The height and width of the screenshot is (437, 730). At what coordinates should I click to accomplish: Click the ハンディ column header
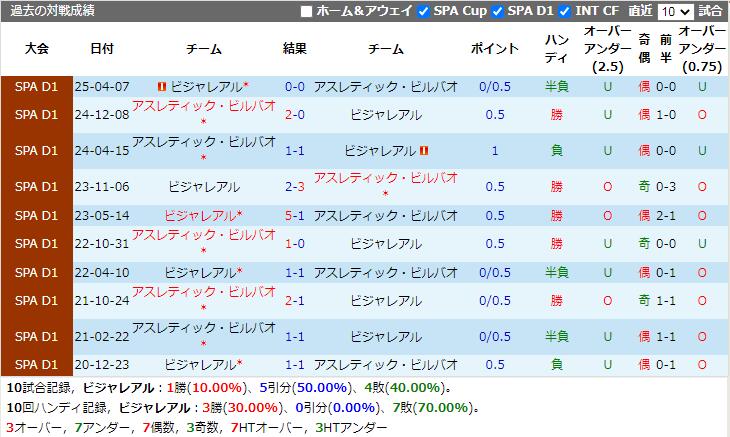(557, 48)
